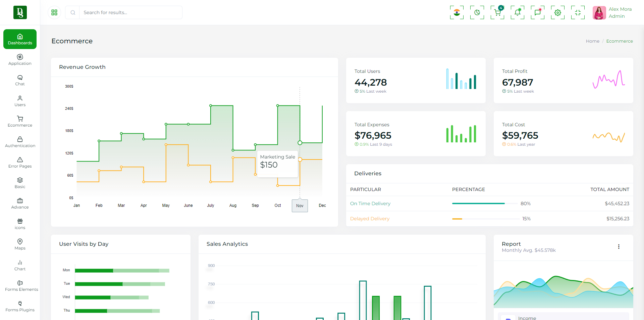Click the 44,278 Total Users value
Image resolution: width=644 pixels, height=320 pixels.
pyautogui.click(x=371, y=82)
